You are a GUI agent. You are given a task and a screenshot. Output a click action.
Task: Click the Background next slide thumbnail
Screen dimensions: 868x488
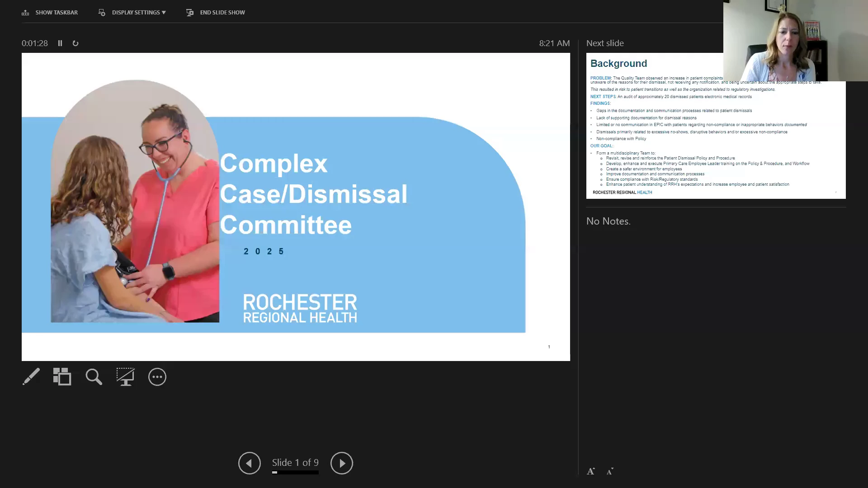tap(716, 126)
